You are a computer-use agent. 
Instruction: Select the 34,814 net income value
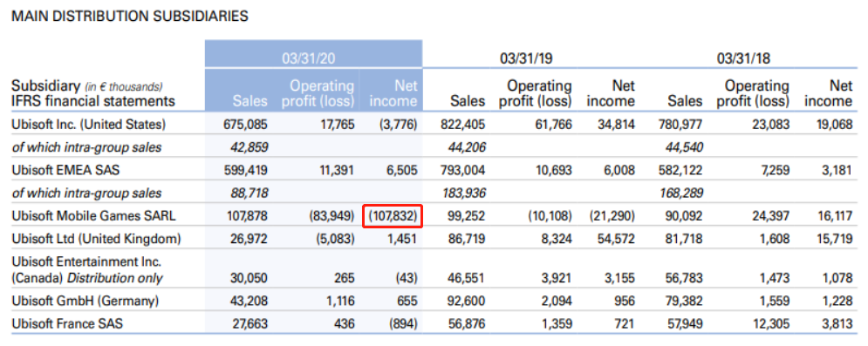[615, 125]
